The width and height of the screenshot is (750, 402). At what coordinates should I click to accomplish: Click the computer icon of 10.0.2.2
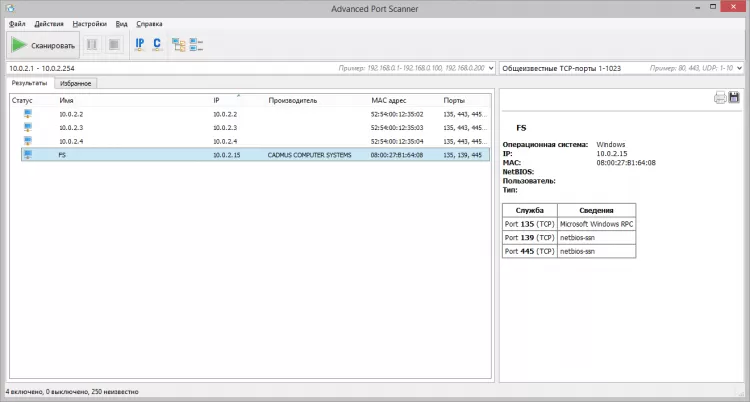(28, 114)
